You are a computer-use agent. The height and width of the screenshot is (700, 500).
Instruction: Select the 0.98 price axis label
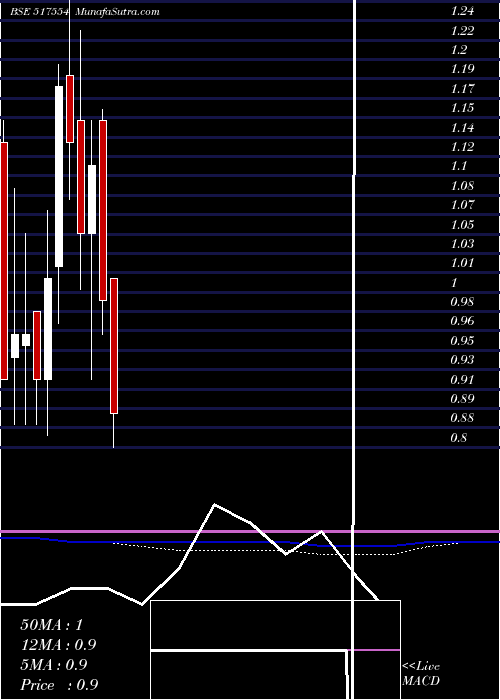tap(462, 302)
